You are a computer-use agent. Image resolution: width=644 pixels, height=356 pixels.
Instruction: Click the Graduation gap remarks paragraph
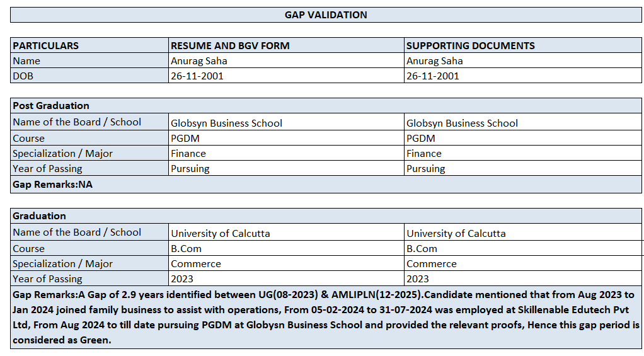tap(326, 318)
